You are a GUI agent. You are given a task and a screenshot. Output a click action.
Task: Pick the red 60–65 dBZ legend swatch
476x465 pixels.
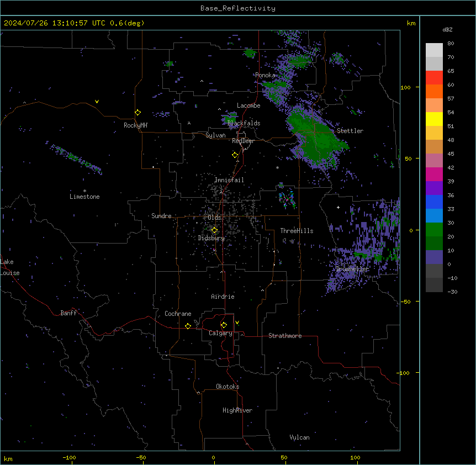coord(434,78)
